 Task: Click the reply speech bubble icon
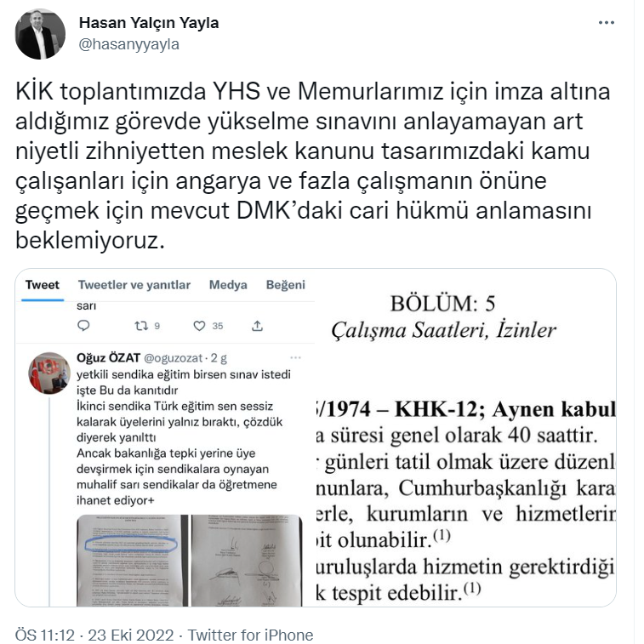pos(83,326)
